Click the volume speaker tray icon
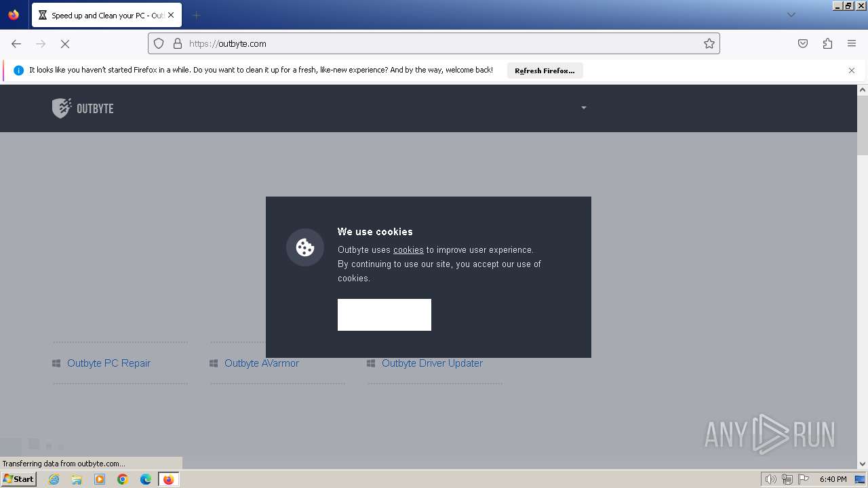The width and height of the screenshot is (868, 488). pos(771,479)
